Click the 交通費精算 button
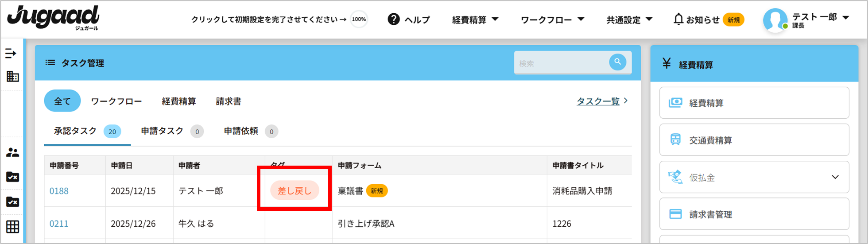This screenshot has height=244, width=868. point(754,140)
